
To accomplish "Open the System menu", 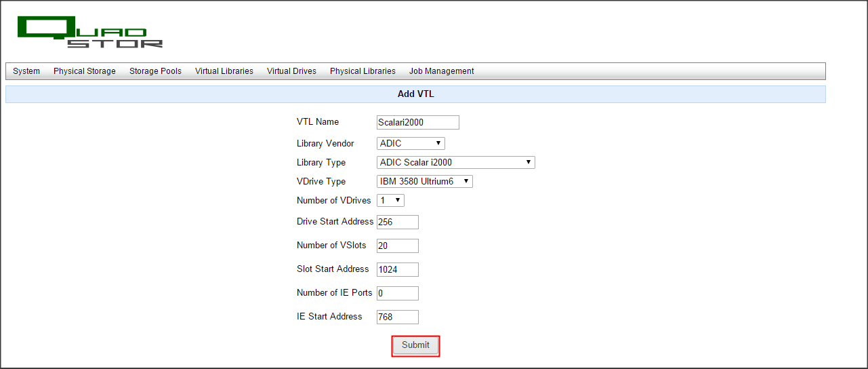I will point(26,71).
